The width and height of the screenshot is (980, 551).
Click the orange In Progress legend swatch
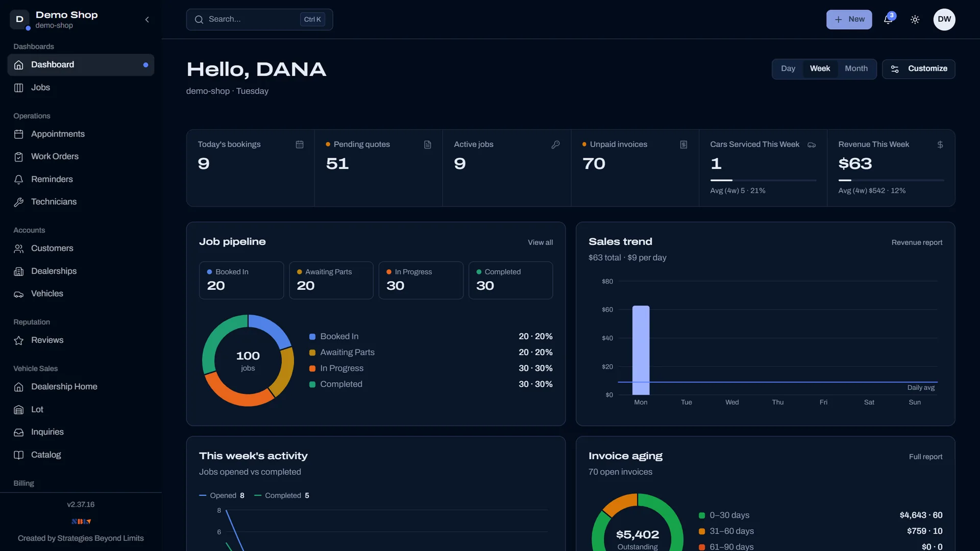point(312,368)
